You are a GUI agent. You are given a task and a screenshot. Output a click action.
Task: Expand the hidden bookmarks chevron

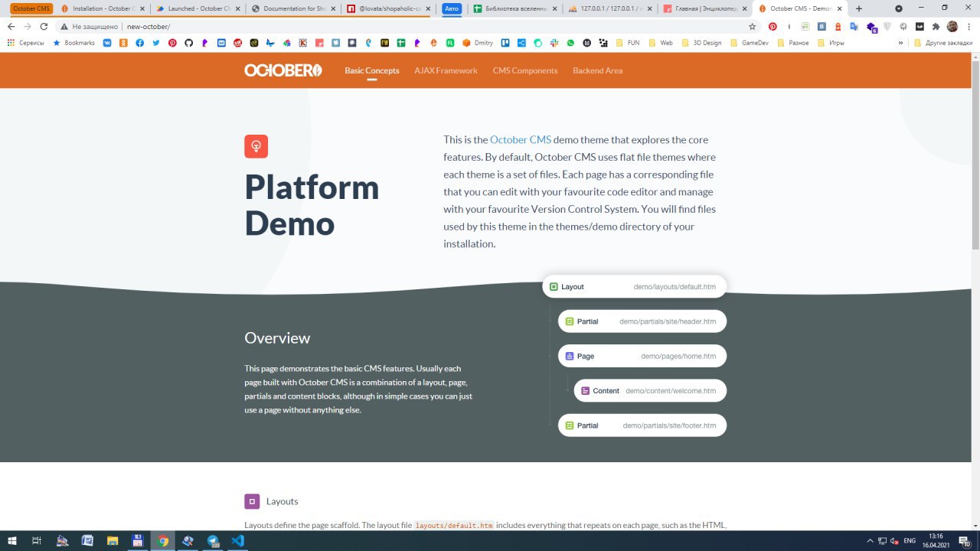(x=900, y=43)
